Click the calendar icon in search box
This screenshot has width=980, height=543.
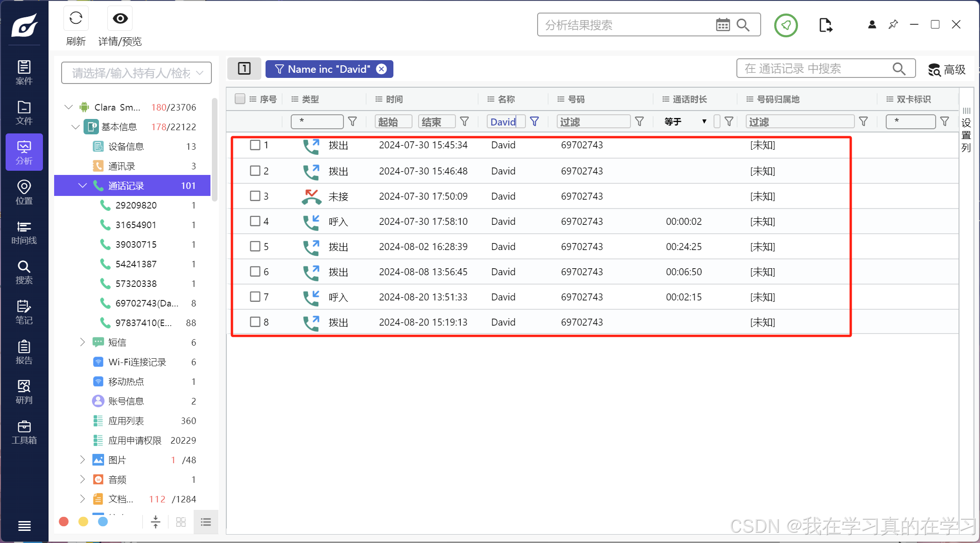pyautogui.click(x=722, y=25)
